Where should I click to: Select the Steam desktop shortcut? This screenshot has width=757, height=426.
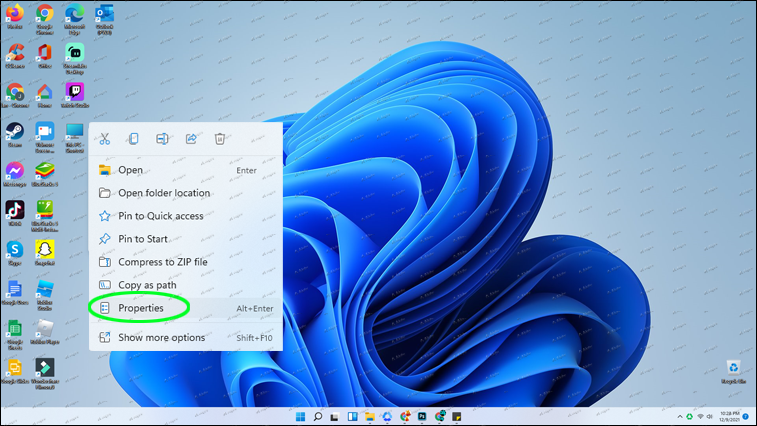pyautogui.click(x=15, y=134)
